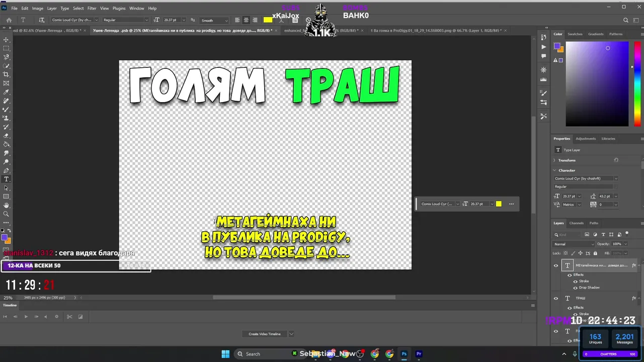
Task: Open search icon at top right
Action: coord(626,20)
